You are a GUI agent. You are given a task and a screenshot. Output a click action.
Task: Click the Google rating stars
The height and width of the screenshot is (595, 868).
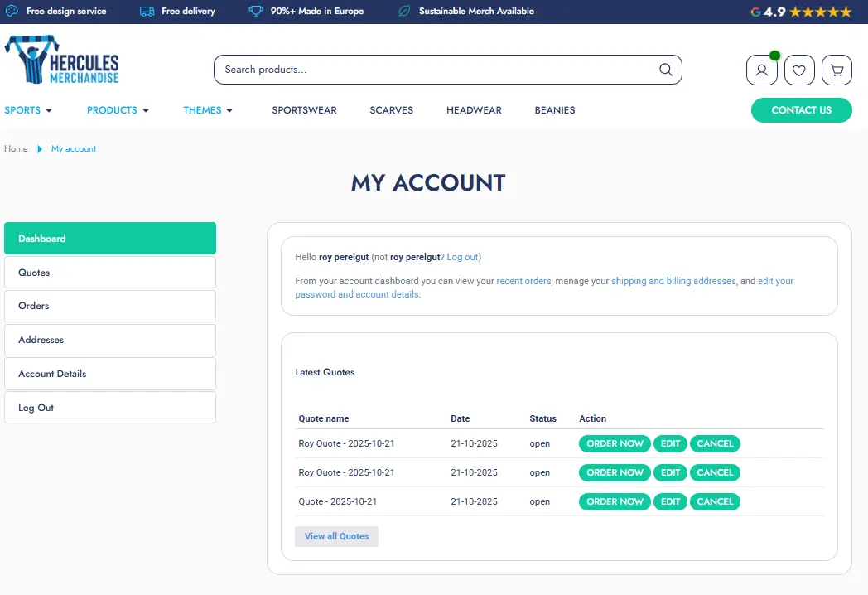[x=820, y=12]
